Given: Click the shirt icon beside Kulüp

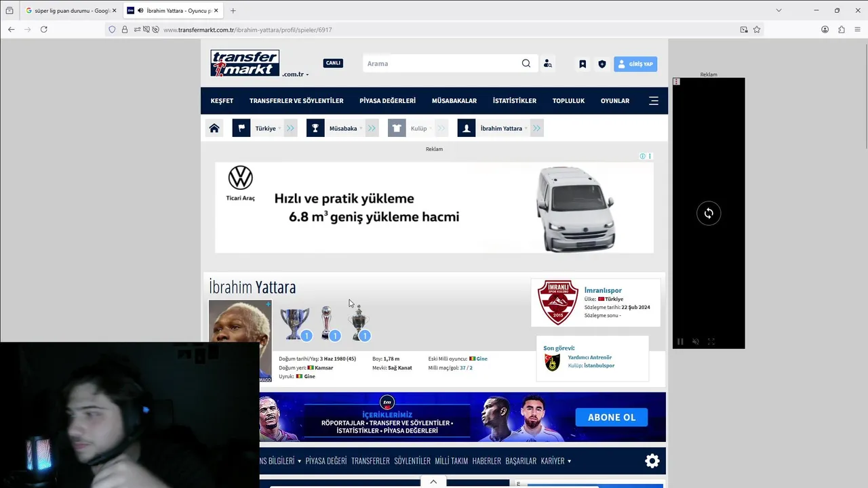Looking at the screenshot, I should 397,128.
